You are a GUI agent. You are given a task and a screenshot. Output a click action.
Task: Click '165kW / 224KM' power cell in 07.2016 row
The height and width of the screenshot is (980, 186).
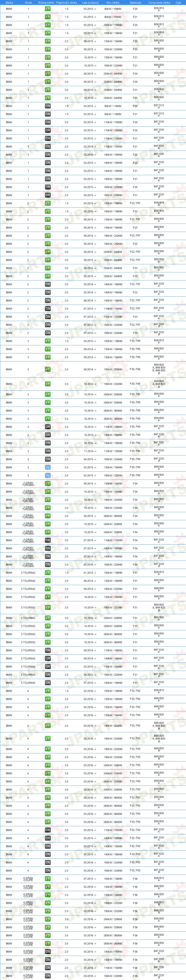tap(113, 565)
